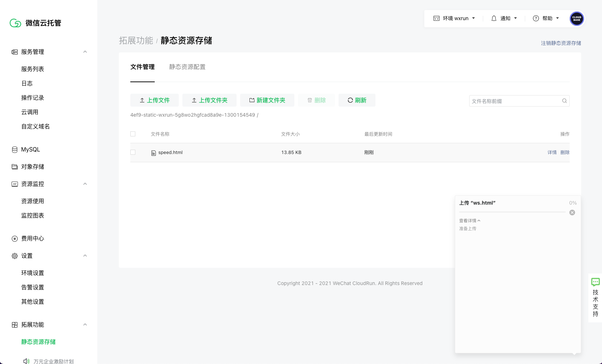Collapse the Service Management (服务管理) section
The image size is (602, 364).
(x=85, y=52)
